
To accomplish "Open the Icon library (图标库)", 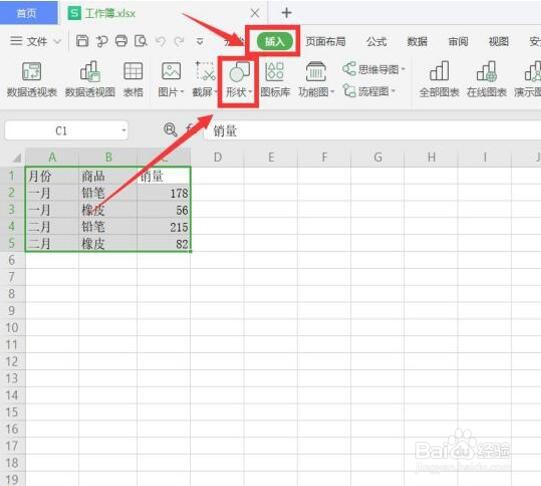I will coord(275,79).
